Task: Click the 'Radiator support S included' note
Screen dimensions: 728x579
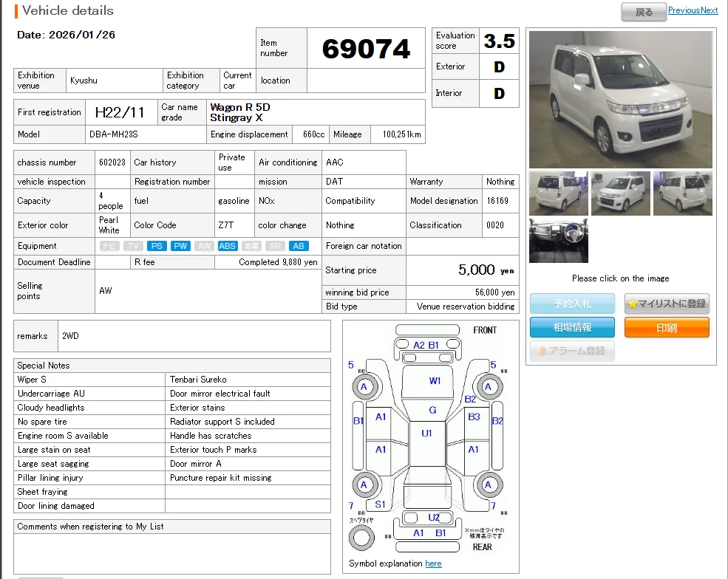Action: [222, 421]
